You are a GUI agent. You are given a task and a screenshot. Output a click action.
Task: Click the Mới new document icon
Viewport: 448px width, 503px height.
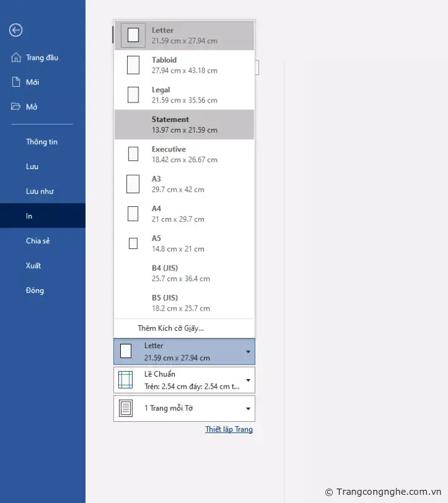click(x=16, y=82)
